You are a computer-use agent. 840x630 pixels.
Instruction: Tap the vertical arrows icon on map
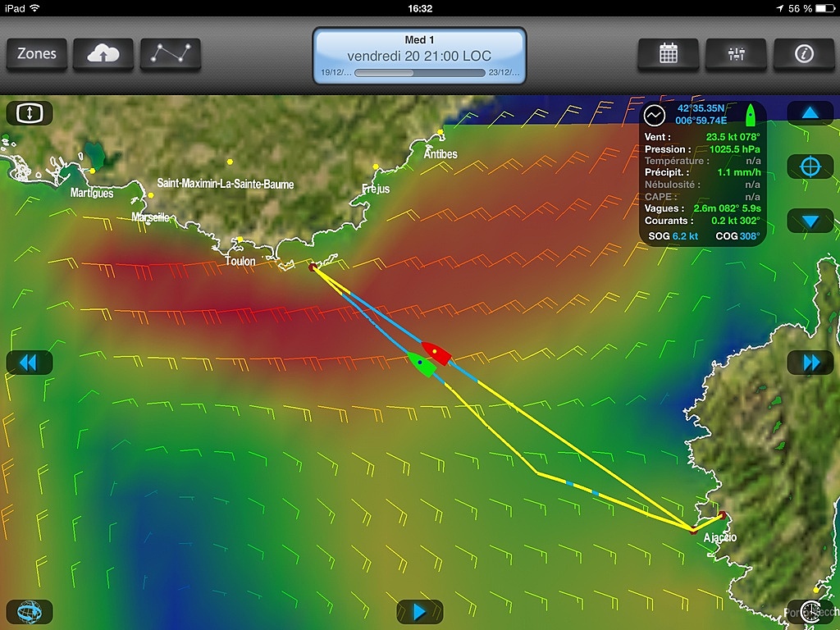click(x=30, y=113)
